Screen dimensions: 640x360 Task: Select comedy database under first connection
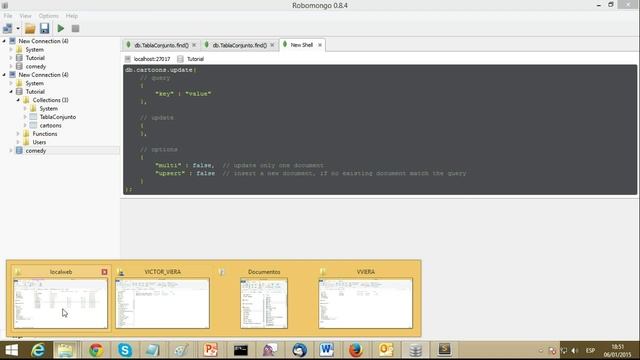[x=36, y=67]
